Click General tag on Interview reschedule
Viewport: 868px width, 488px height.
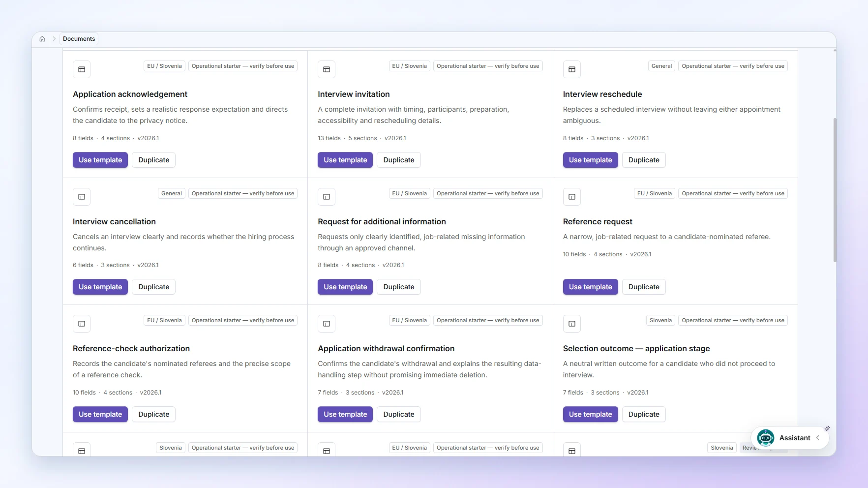click(x=661, y=66)
